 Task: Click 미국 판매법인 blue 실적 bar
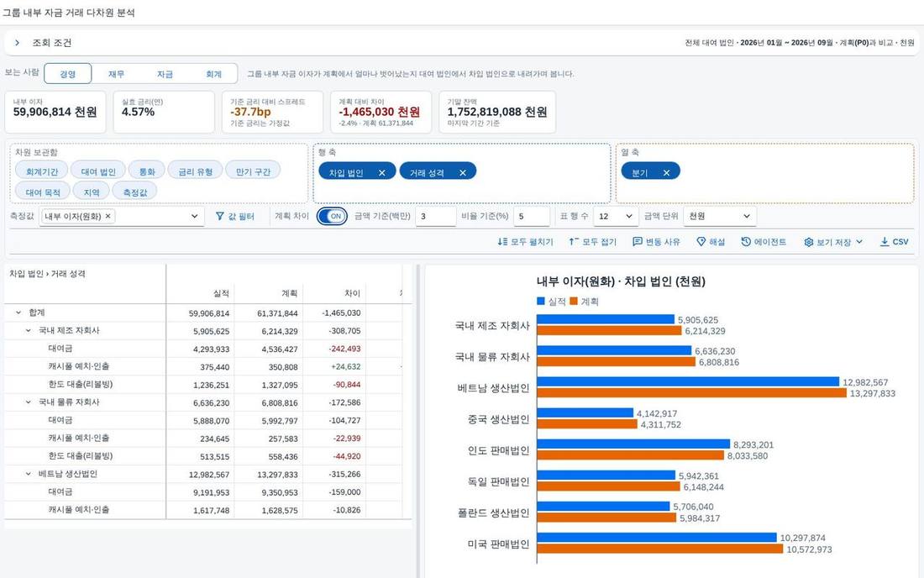point(657,538)
